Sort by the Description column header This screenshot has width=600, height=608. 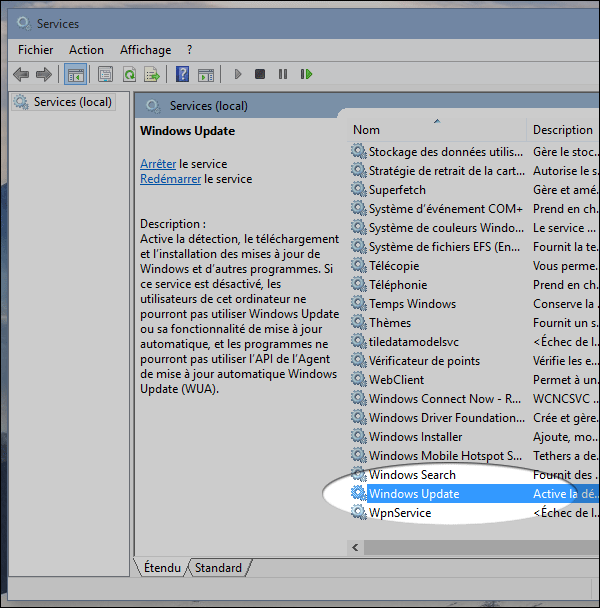coord(563,130)
